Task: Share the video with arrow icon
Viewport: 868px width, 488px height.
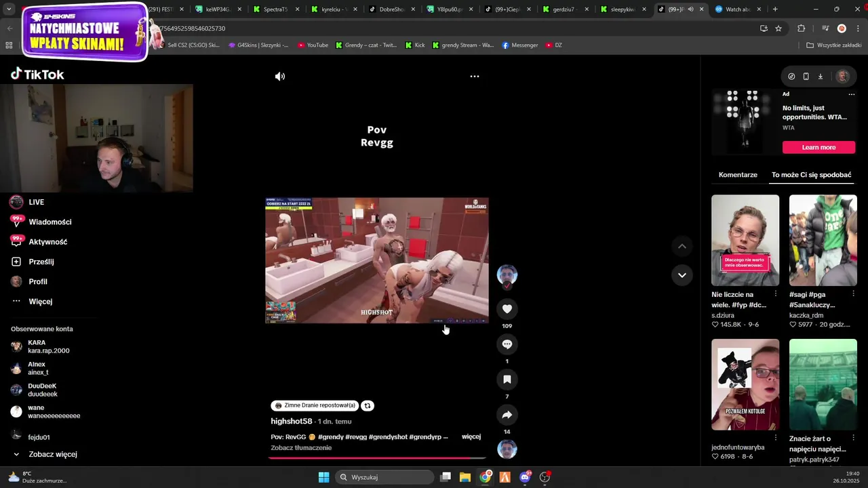Action: [507, 415]
